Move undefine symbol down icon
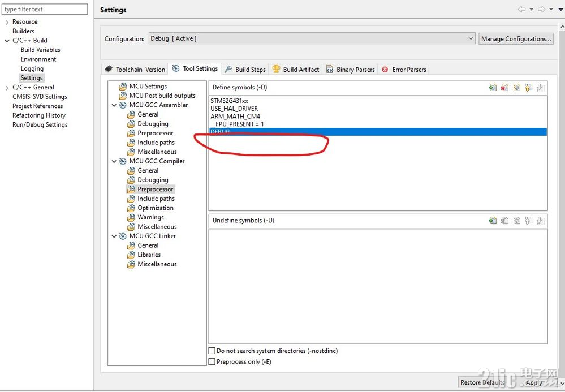 point(540,221)
